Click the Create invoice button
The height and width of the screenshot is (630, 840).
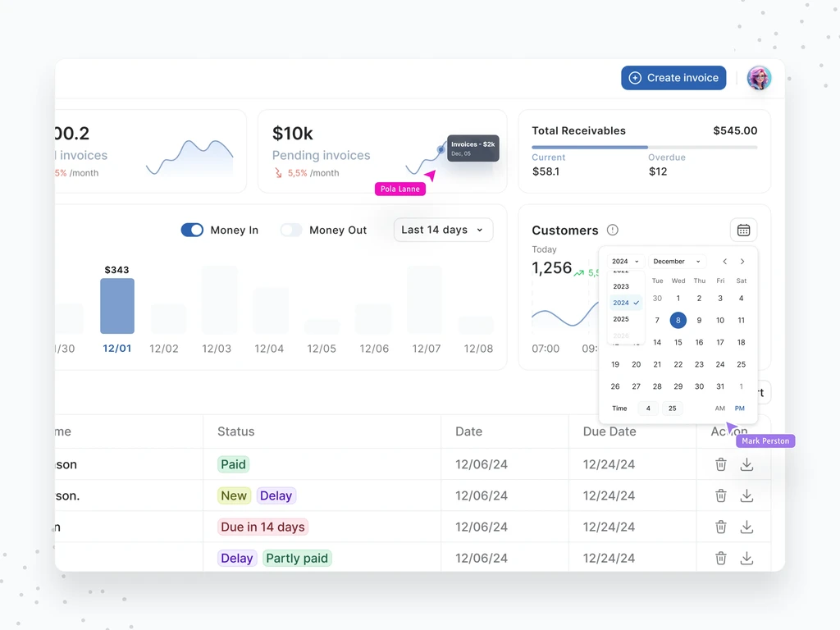[x=673, y=78]
